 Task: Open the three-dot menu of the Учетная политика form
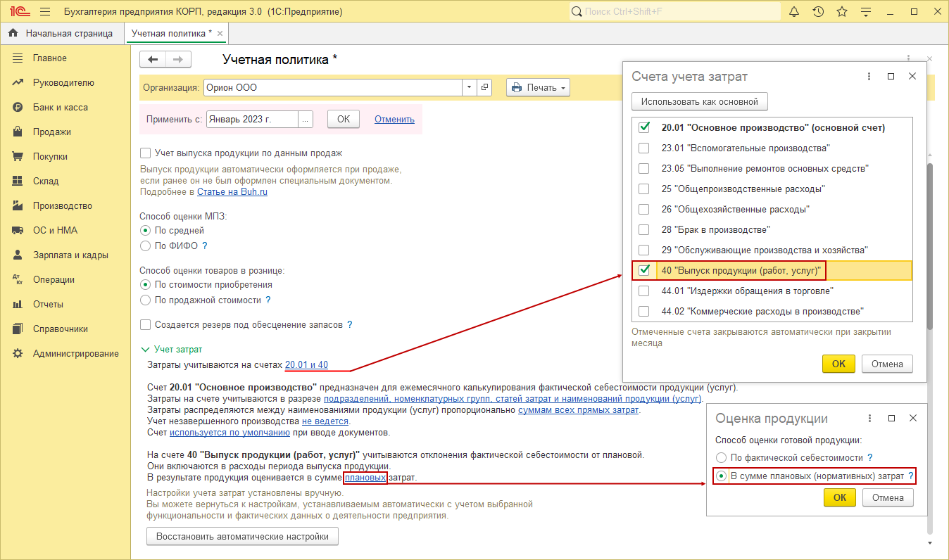(x=908, y=60)
